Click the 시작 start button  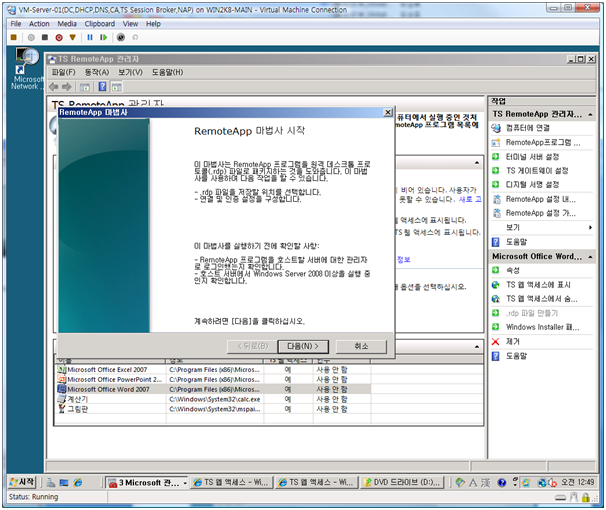[22, 482]
